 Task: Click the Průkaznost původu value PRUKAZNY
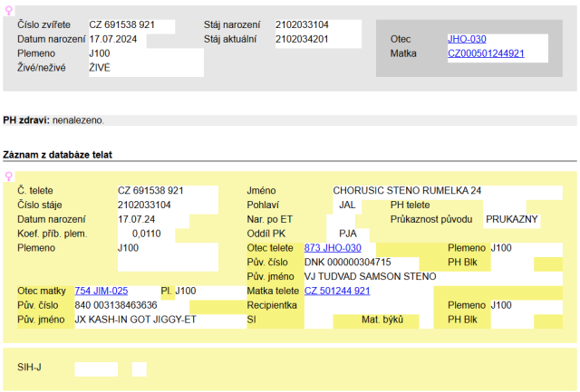point(511,219)
